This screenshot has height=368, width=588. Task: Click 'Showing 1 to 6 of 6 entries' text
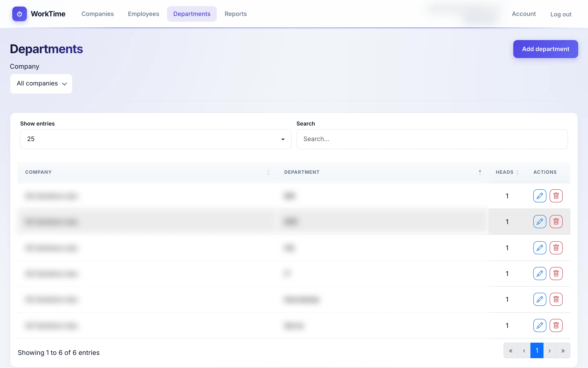click(59, 353)
